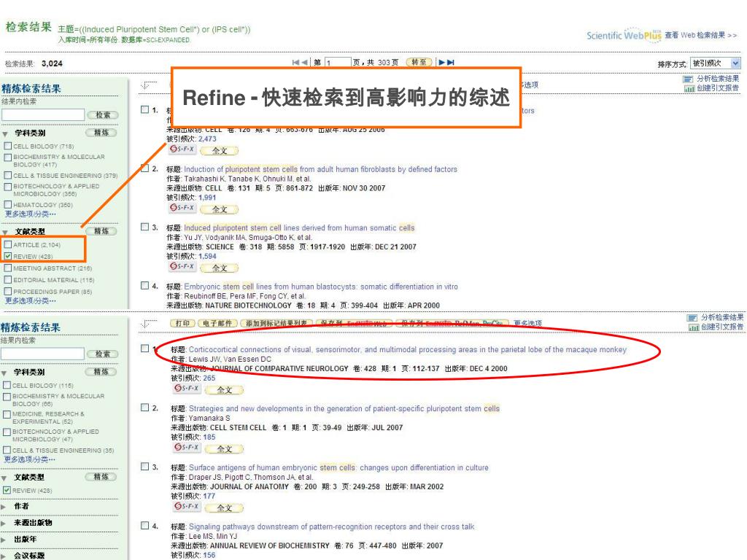Open the 分析检索结果 analyze results icon at top right
The width and height of the screenshot is (747, 560).
click(x=687, y=79)
